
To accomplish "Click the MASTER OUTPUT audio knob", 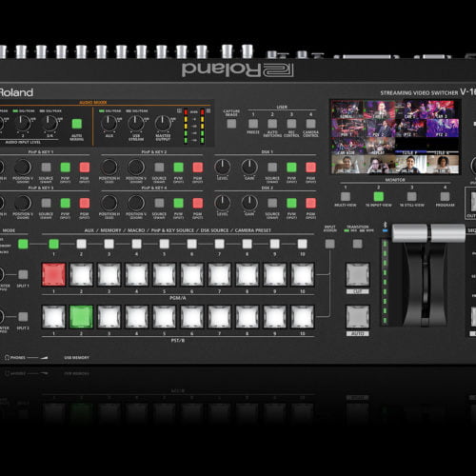I will (163, 124).
